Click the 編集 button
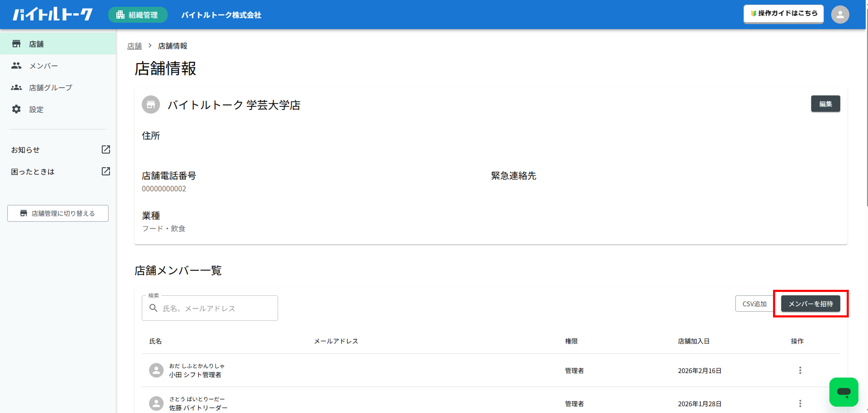The image size is (868, 413). click(825, 104)
